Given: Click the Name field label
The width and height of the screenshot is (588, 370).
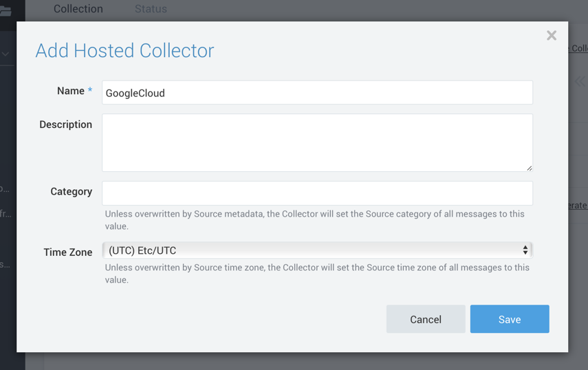Looking at the screenshot, I should (x=70, y=91).
